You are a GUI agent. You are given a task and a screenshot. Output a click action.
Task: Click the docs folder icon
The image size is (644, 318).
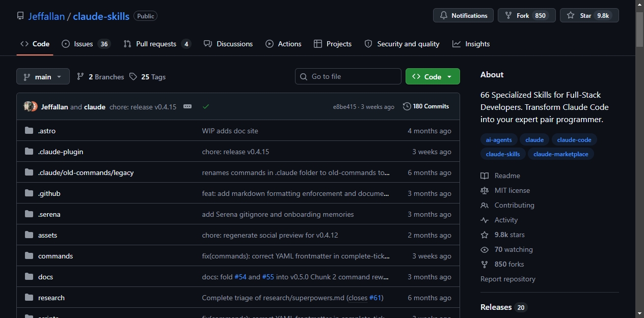pyautogui.click(x=29, y=277)
